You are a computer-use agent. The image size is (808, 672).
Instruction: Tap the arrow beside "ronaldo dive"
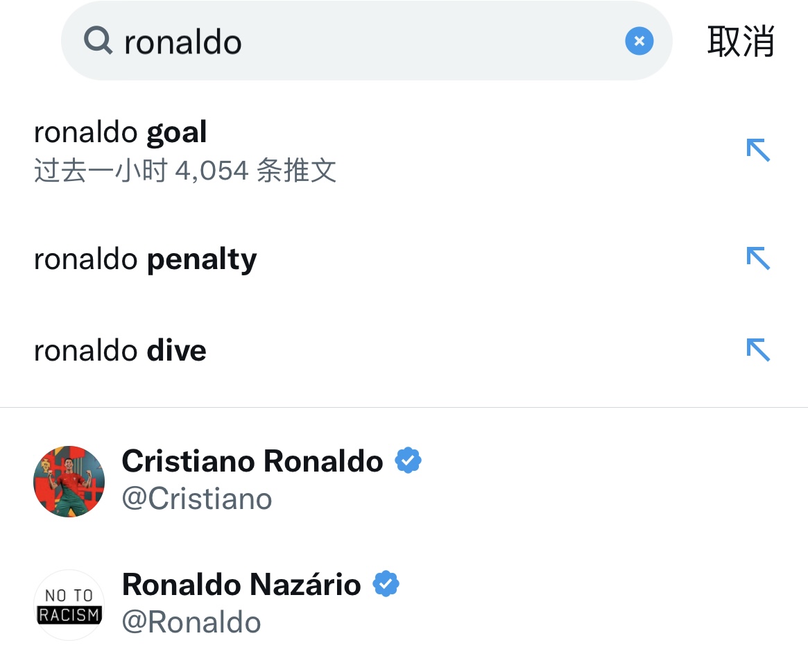click(x=758, y=350)
